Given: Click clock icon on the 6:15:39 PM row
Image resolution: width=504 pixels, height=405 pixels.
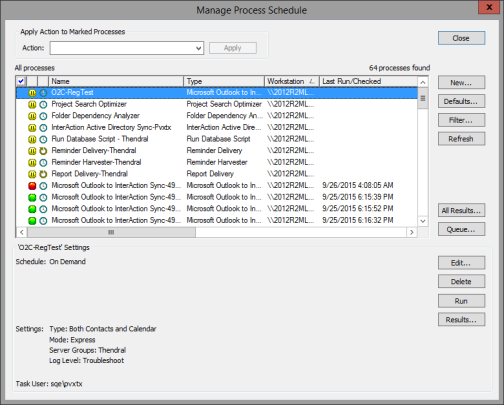Looking at the screenshot, I should [43, 197].
